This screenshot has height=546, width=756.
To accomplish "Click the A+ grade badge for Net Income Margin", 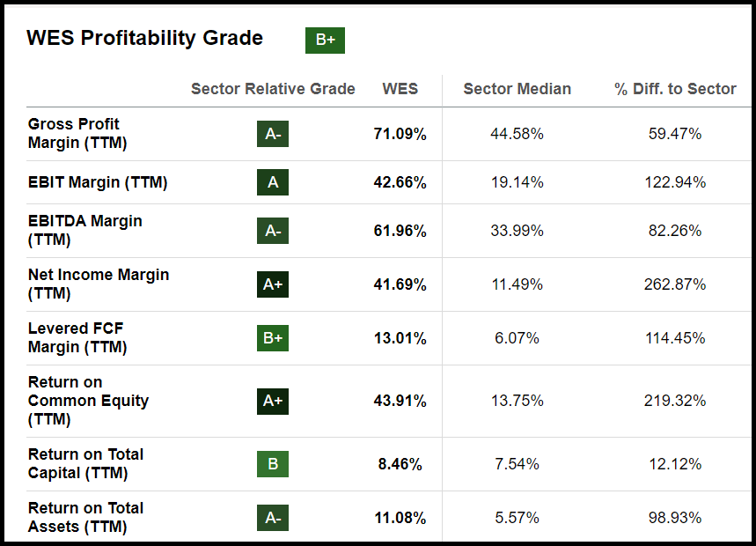I will click(273, 284).
